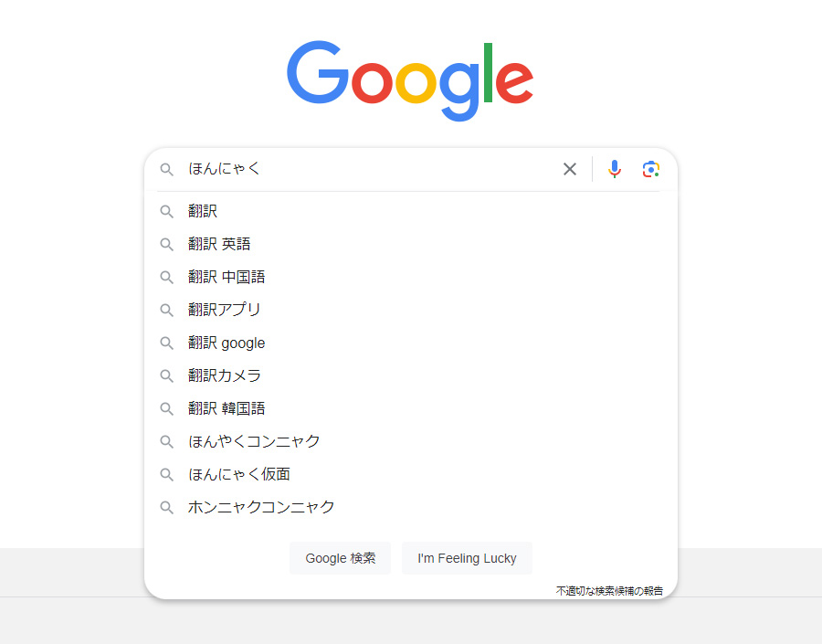The height and width of the screenshot is (644, 822).
Task: Click the magnifier icon beside 翻訳 google
Action: pos(166,343)
